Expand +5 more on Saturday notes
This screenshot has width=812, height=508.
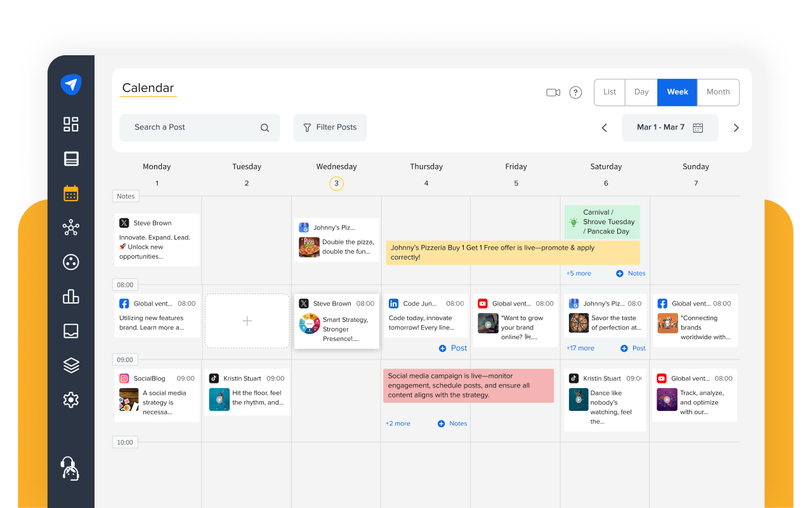point(579,274)
